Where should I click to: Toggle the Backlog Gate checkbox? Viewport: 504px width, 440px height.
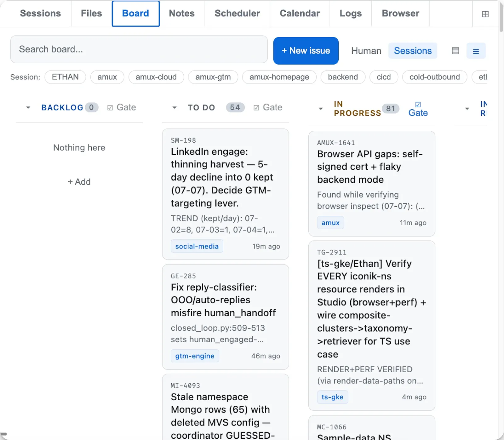[110, 108]
